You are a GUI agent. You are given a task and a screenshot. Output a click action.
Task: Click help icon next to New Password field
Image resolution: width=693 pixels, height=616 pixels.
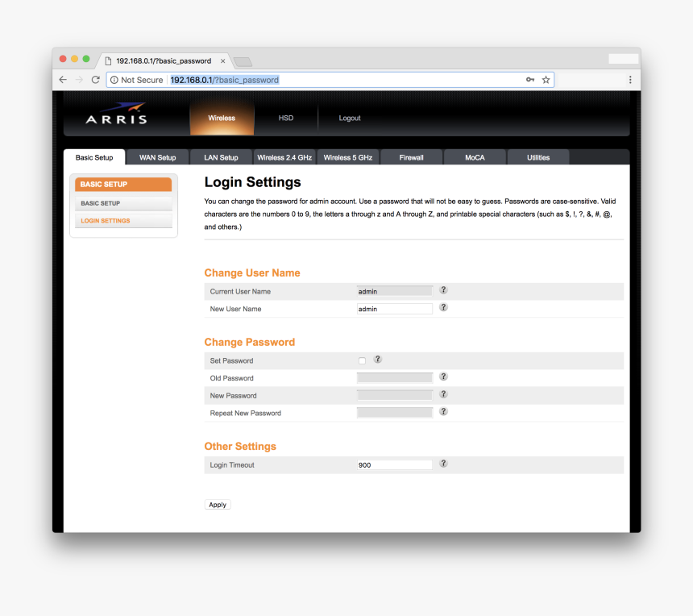tap(443, 393)
